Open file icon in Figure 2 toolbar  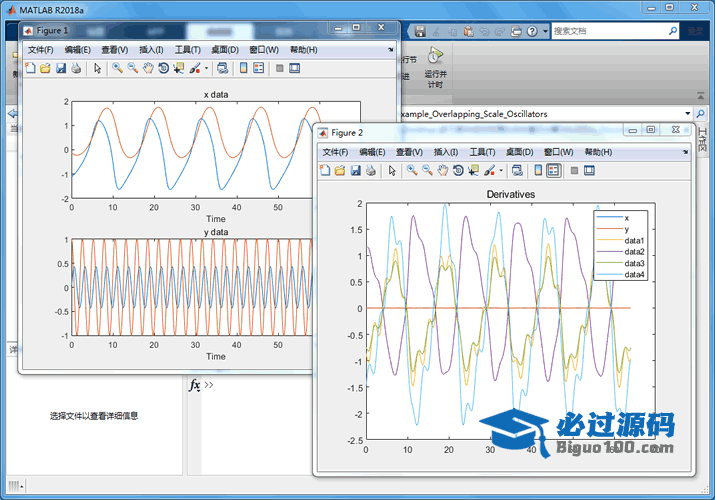340,170
